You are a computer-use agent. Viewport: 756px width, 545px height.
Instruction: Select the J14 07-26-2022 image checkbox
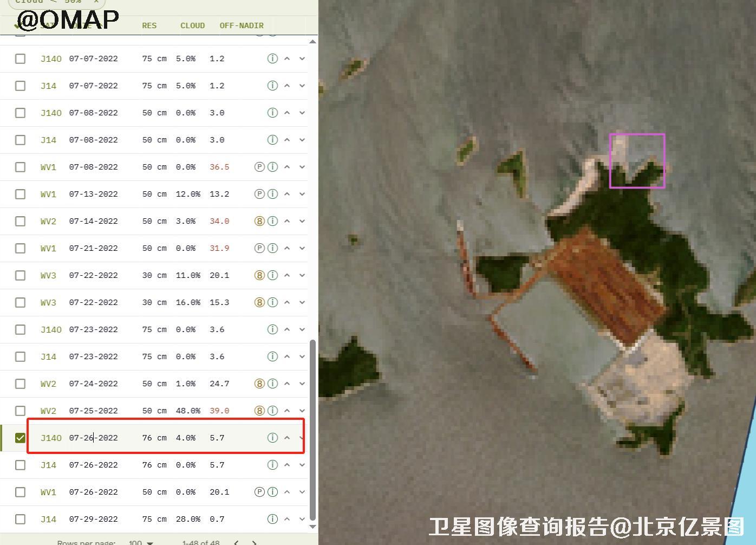[x=20, y=465]
